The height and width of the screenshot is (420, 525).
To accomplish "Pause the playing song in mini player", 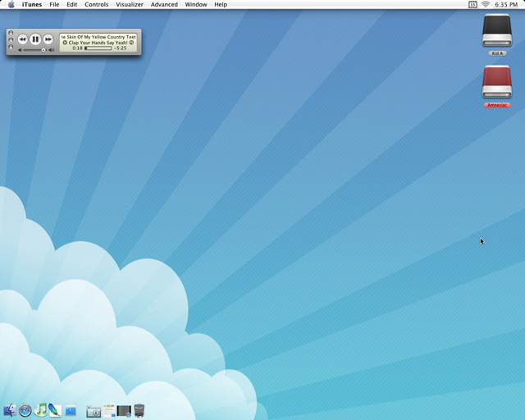I will pyautogui.click(x=35, y=39).
